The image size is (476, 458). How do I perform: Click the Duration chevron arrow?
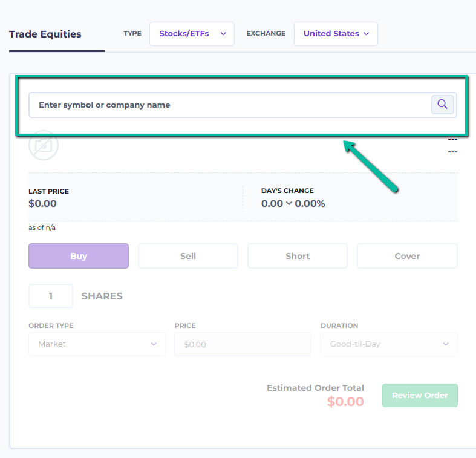446,344
